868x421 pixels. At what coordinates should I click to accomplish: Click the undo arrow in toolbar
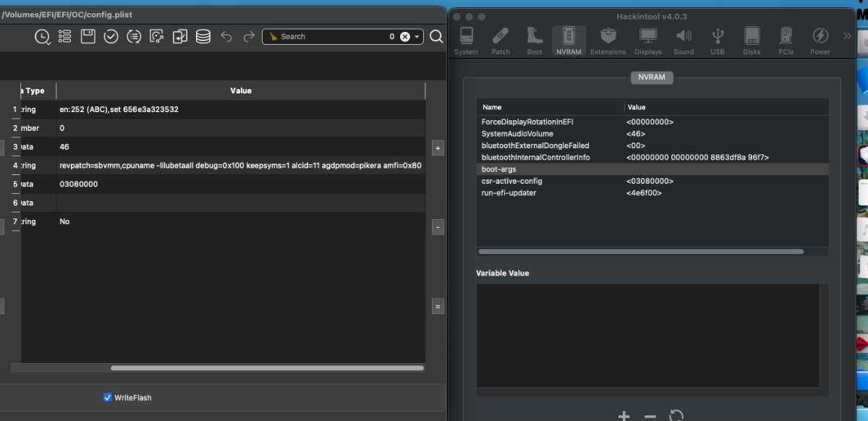[x=226, y=36]
